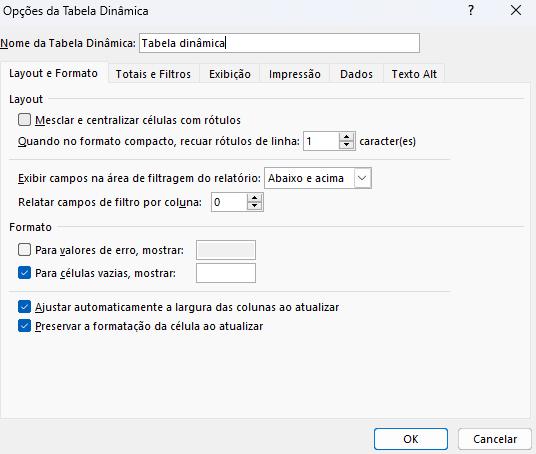Decrease the filter fields per column value
Image resolution: width=536 pixels, height=454 pixels.
[x=254, y=206]
